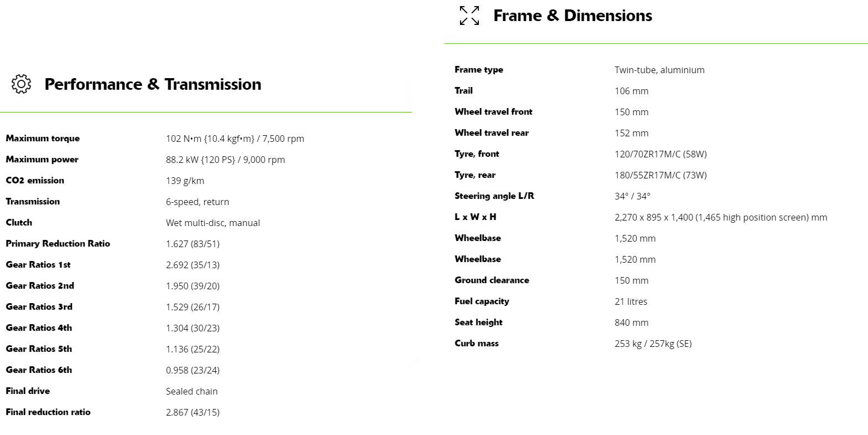This screenshot has height=435, width=868.
Task: Select the Clutch row label
Action: click(19, 223)
